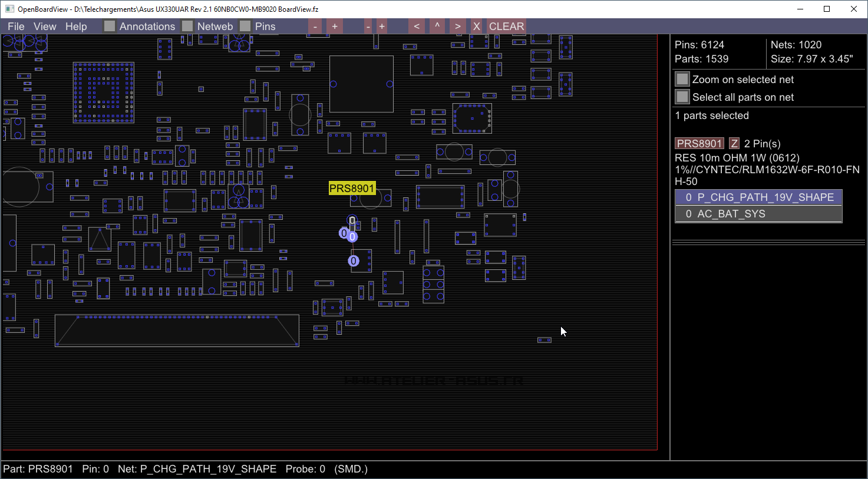868x479 pixels.
Task: Click the second plus button in the toolbar
Action: [x=382, y=27]
